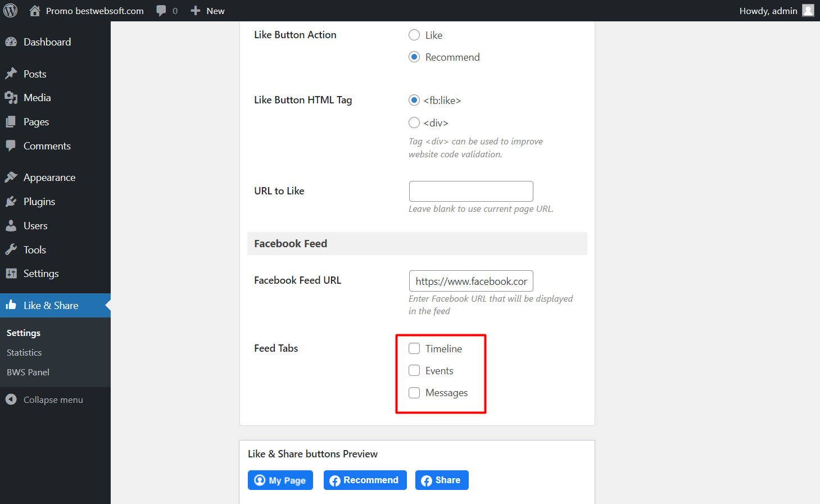Click the Like Button Action label
Screen dimensions: 820x504
point(295,35)
